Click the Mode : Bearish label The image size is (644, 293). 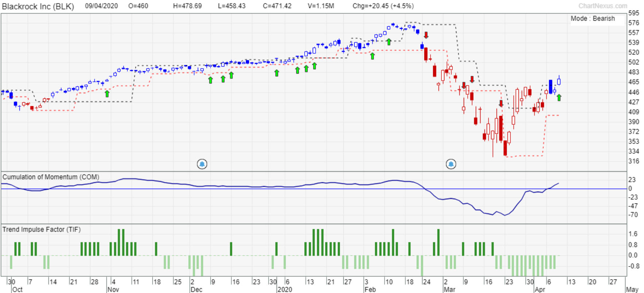point(593,19)
